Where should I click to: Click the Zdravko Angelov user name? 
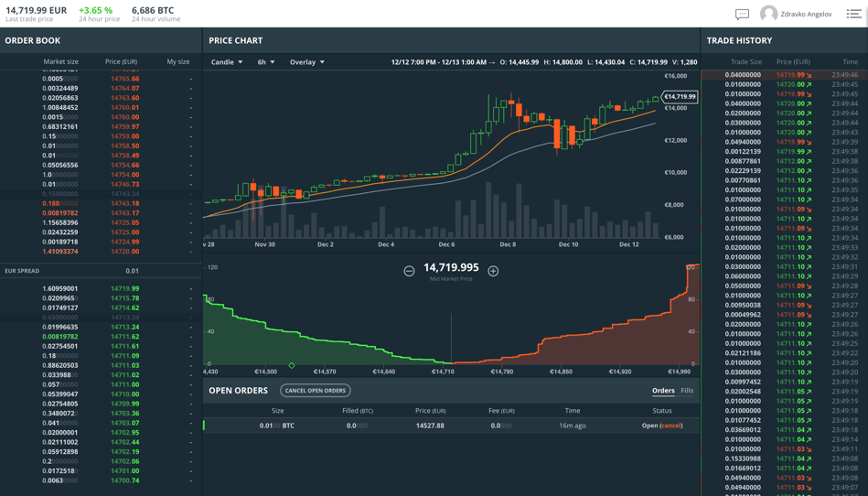806,15
